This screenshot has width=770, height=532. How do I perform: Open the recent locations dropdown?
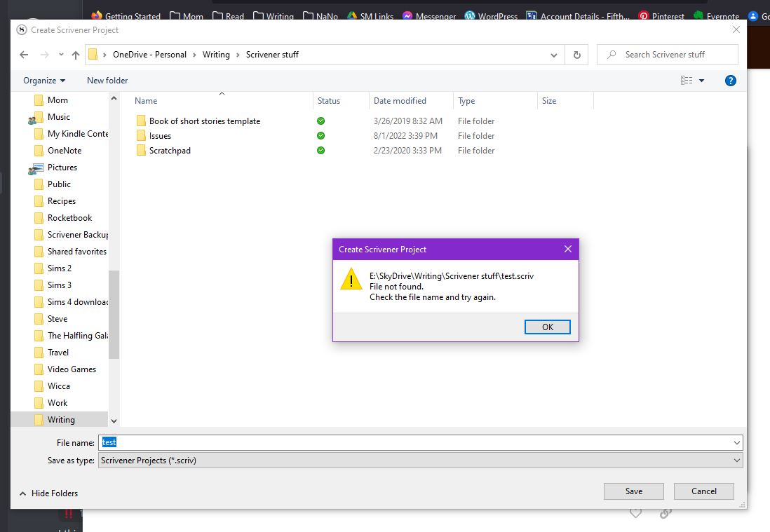[x=61, y=55]
